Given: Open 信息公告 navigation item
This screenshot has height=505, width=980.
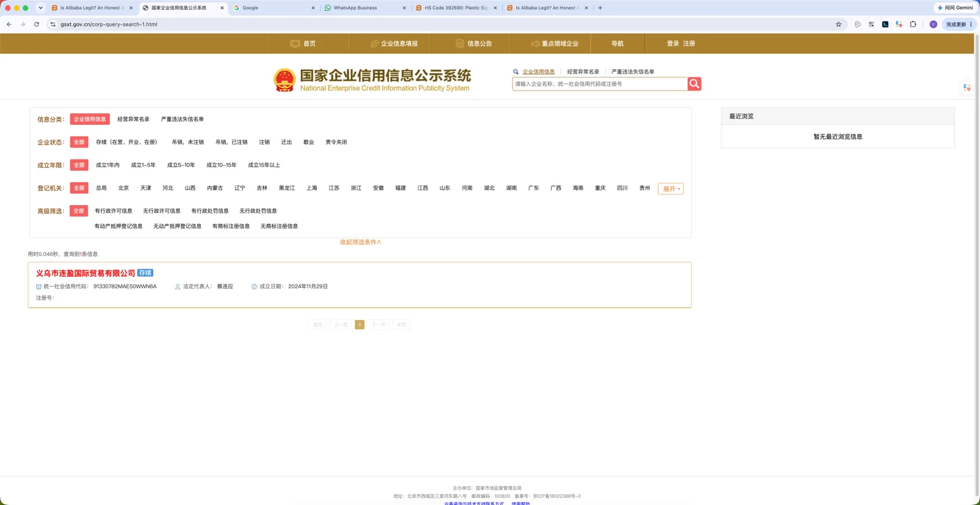Looking at the screenshot, I should pos(473,43).
